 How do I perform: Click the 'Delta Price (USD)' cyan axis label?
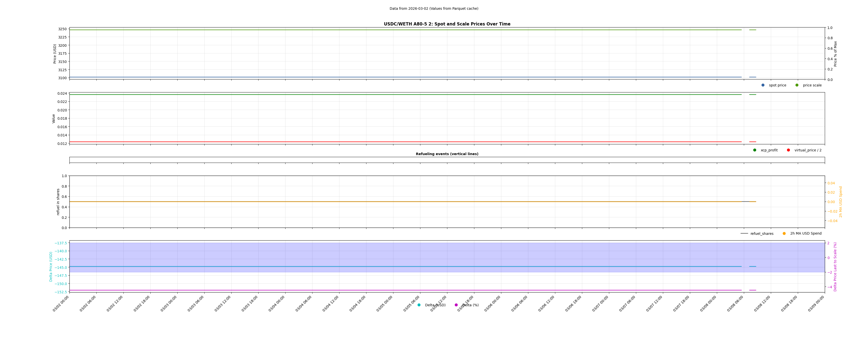[x=51, y=267]
